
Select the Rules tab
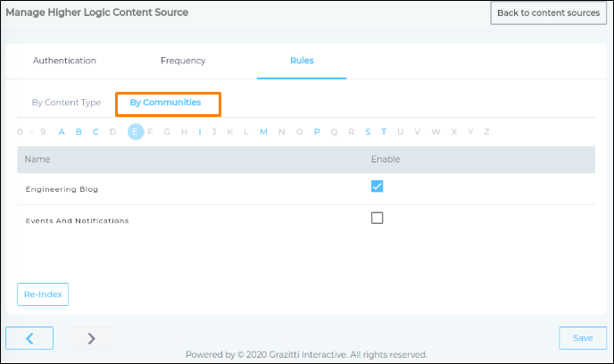coord(302,61)
